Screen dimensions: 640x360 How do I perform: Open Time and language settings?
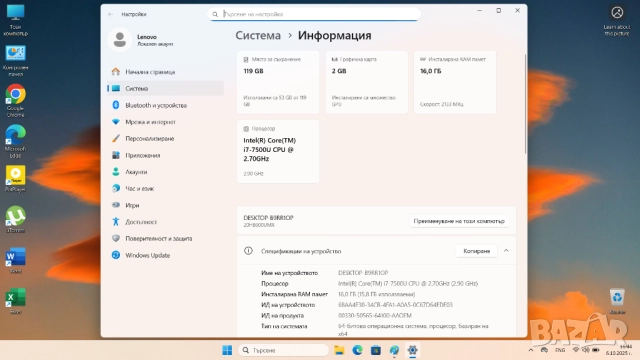tap(165, 189)
